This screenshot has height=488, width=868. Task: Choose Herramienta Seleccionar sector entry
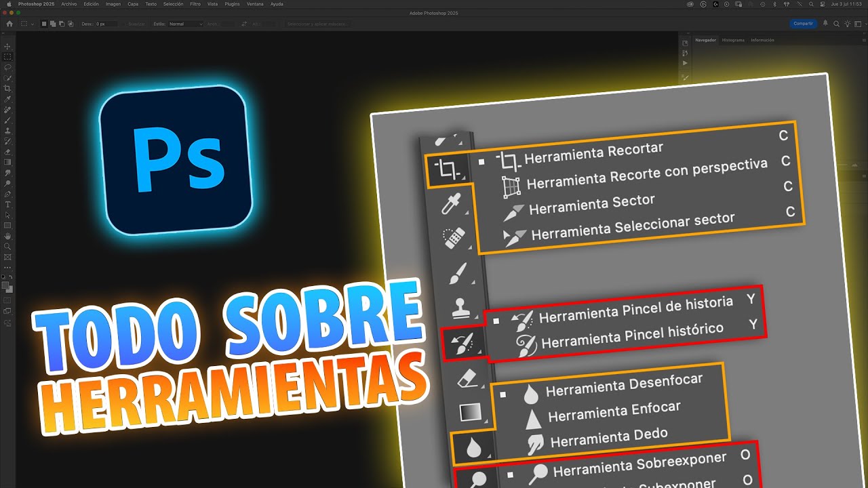(x=634, y=226)
